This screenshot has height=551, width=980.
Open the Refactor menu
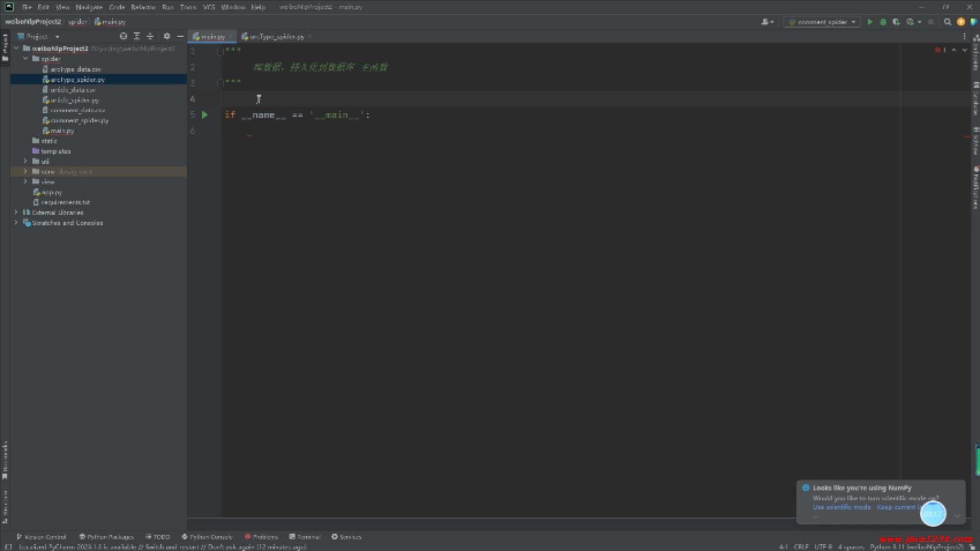[143, 7]
